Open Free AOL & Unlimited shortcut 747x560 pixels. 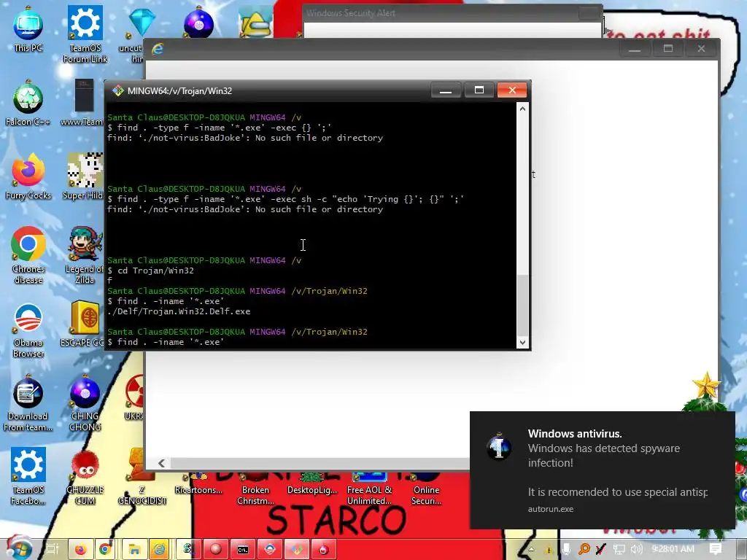coord(369,489)
